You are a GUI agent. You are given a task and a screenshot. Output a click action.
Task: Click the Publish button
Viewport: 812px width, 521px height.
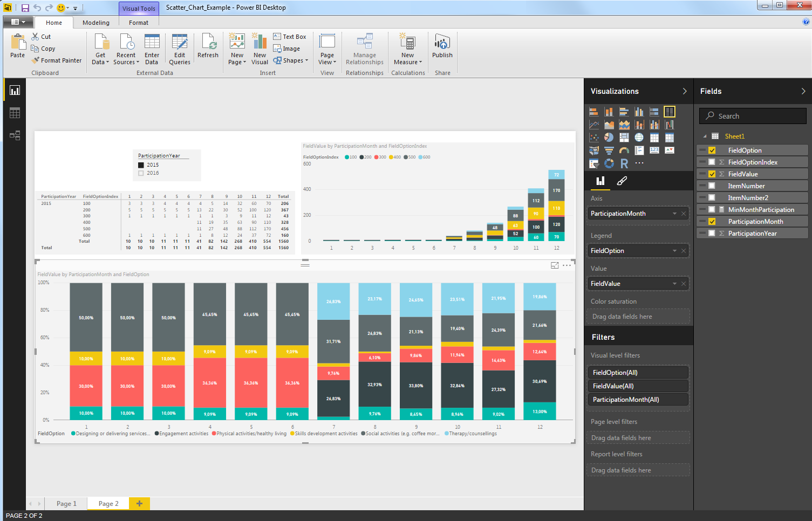pyautogui.click(x=442, y=46)
